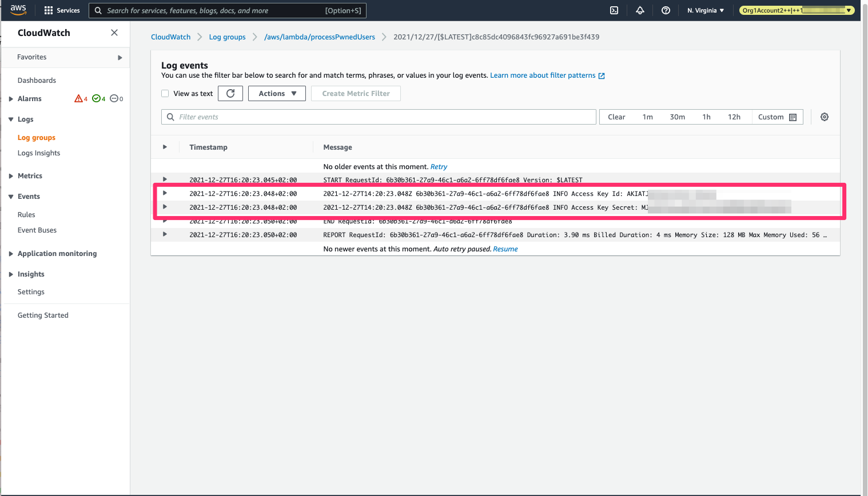
Task: Collapse the Logs navigation section
Action: pyautogui.click(x=11, y=119)
